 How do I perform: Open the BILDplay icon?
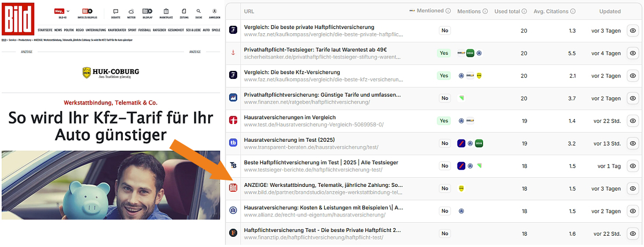(147, 11)
